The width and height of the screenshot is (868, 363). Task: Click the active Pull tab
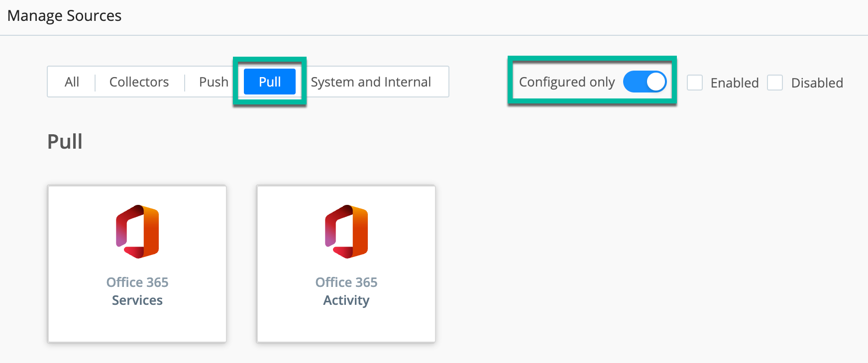[x=270, y=82]
